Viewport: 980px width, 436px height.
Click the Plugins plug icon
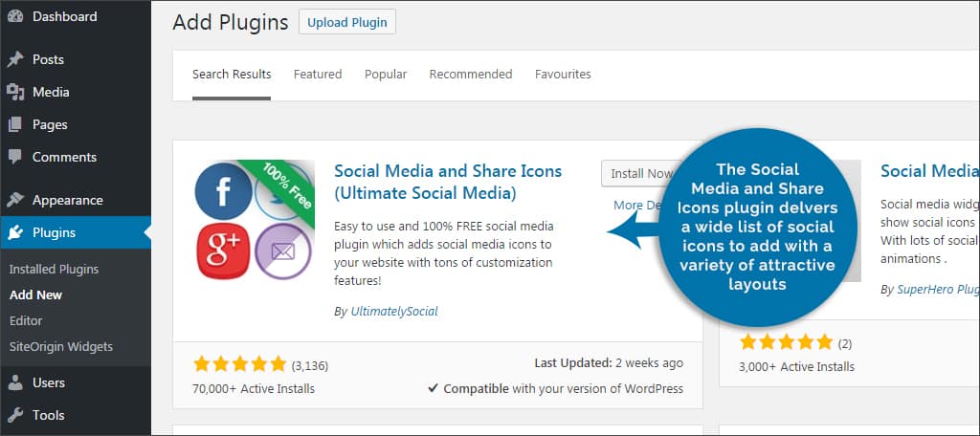tap(15, 232)
